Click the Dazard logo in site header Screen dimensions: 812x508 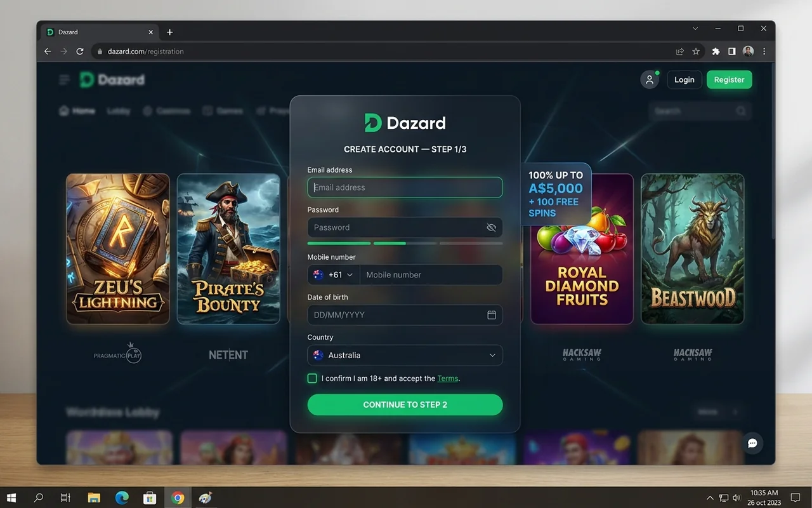pos(112,79)
